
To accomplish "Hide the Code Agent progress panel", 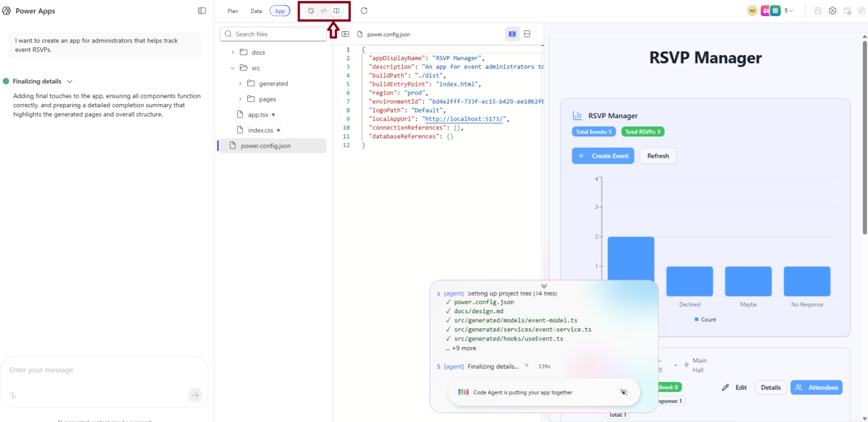I will click(x=623, y=392).
